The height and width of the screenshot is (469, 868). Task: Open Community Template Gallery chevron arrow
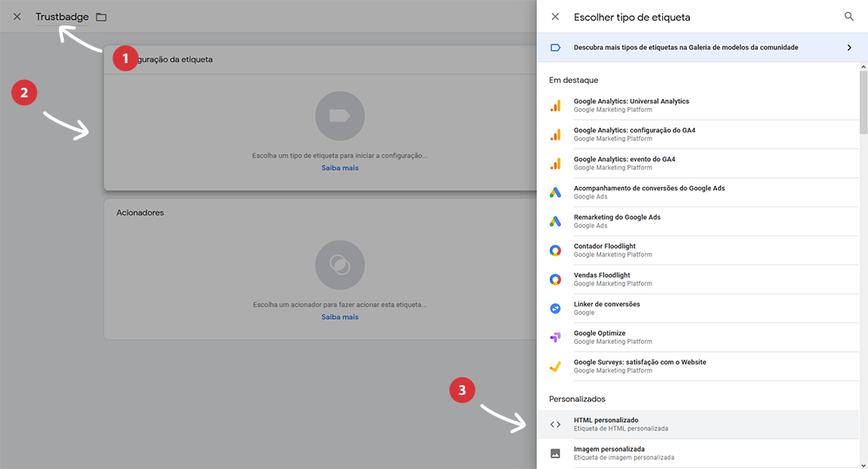tap(849, 48)
